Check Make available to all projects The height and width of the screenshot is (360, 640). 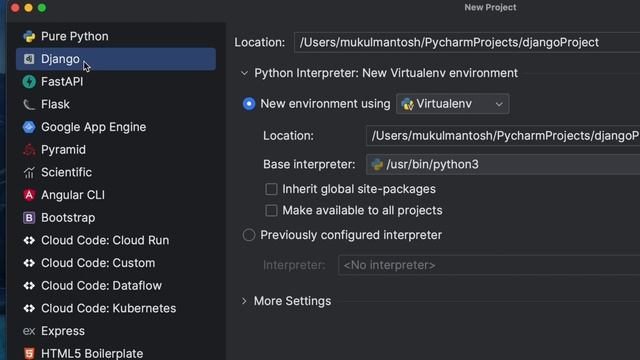[x=271, y=211]
